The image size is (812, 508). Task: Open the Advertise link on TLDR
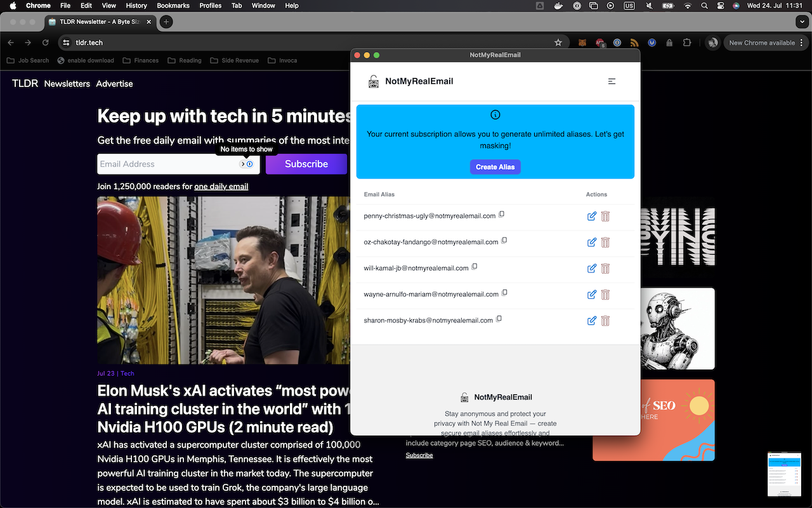(x=115, y=83)
